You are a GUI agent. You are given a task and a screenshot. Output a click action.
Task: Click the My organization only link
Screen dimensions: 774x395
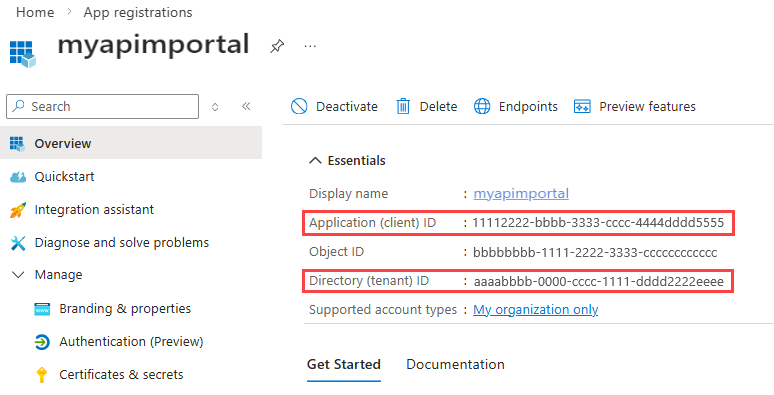[x=536, y=310]
